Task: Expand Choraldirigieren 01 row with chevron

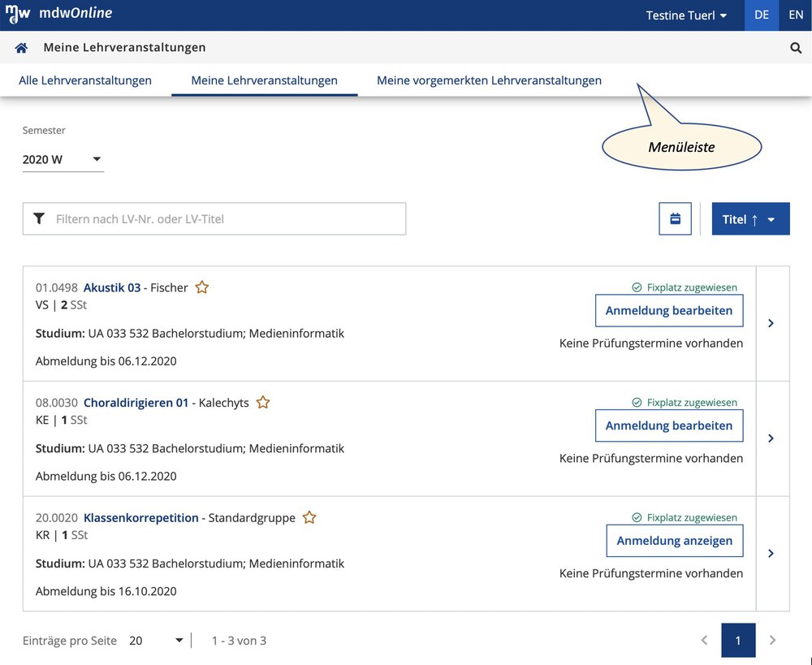Action: (x=771, y=438)
